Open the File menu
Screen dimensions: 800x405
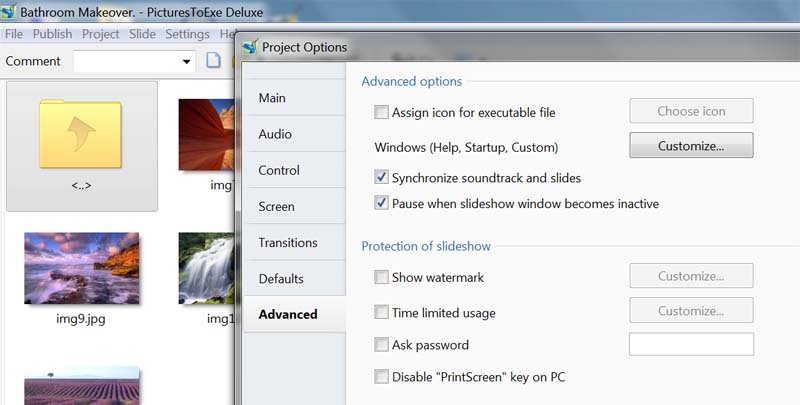point(14,34)
